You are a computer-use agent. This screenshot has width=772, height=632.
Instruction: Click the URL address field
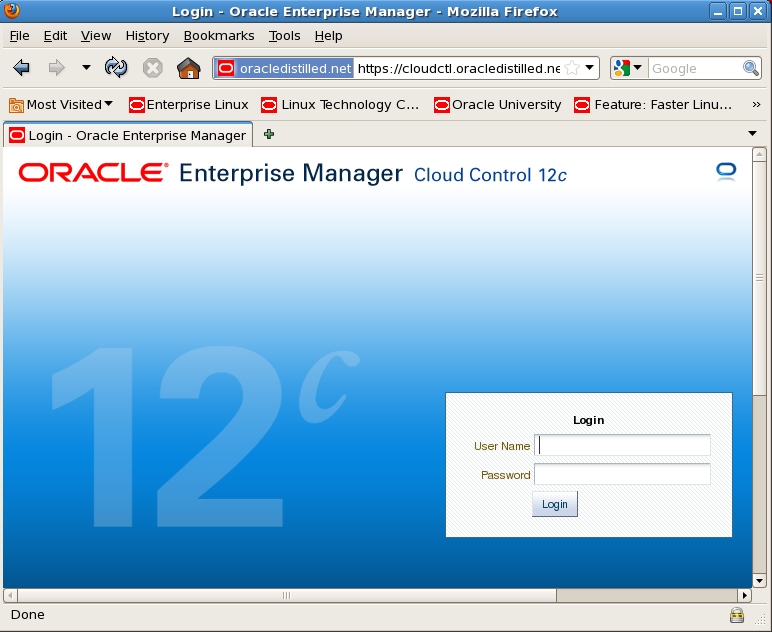click(x=459, y=68)
